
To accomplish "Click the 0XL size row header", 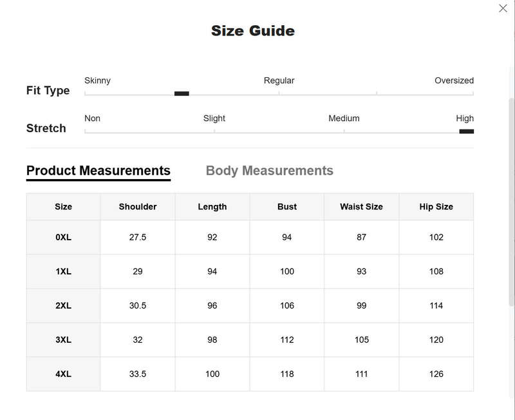I will 63,237.
